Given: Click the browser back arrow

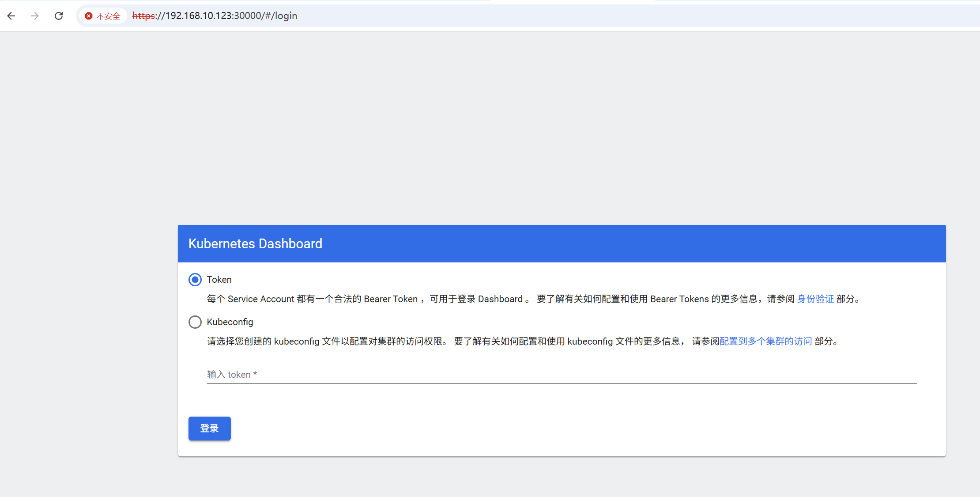Looking at the screenshot, I should pyautogui.click(x=11, y=16).
